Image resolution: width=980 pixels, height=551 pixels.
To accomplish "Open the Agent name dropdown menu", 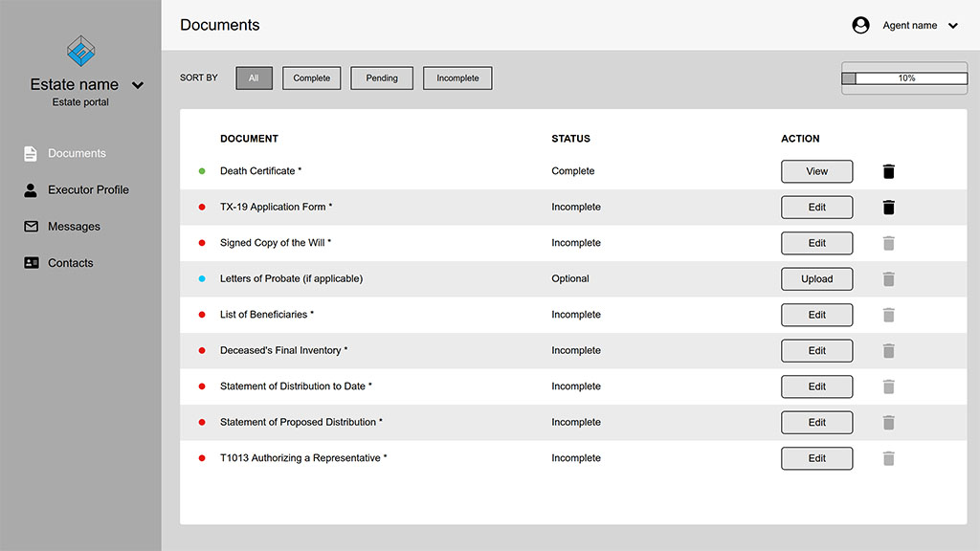I will click(x=952, y=26).
